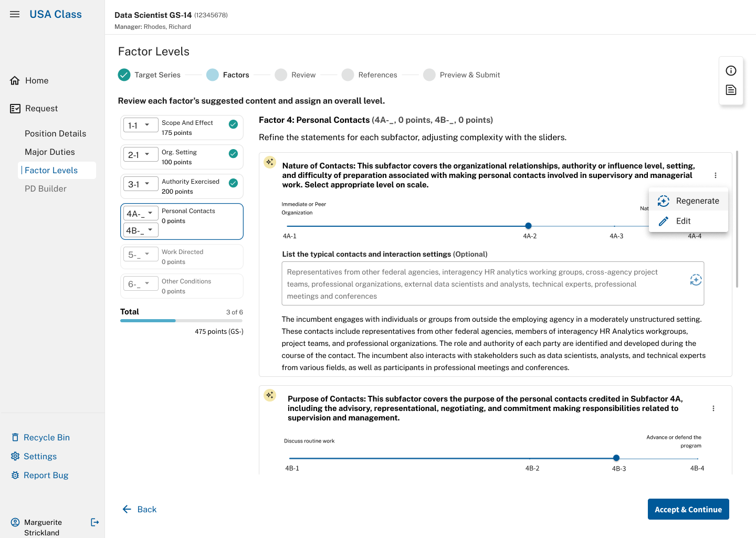Select Regenerate from the context menu

click(688, 201)
